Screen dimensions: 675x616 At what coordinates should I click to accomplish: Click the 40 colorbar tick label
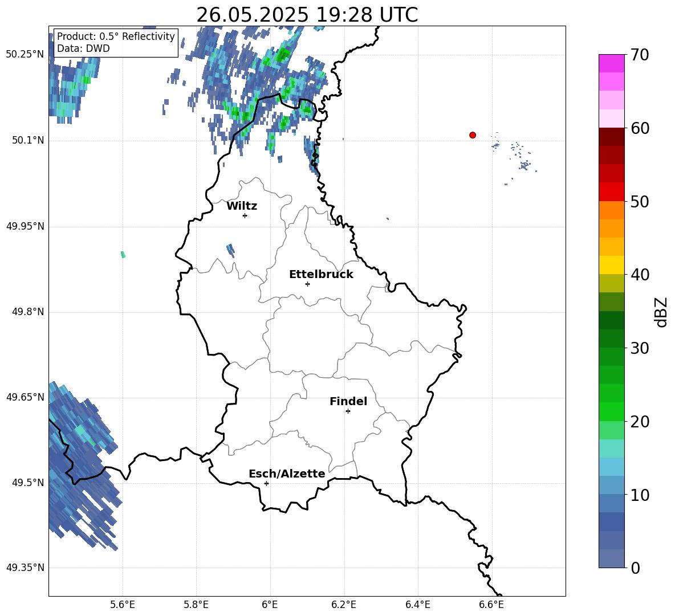click(x=640, y=275)
